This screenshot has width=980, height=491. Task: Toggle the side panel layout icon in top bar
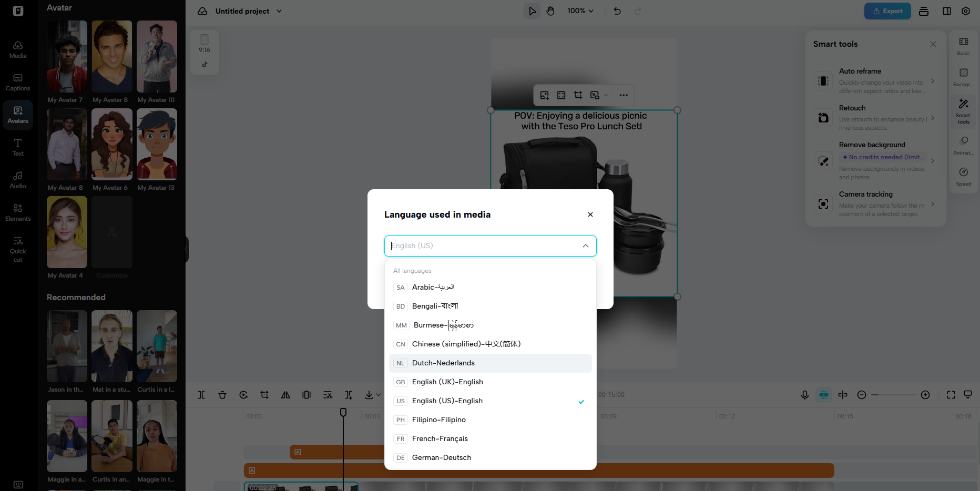pos(947,11)
